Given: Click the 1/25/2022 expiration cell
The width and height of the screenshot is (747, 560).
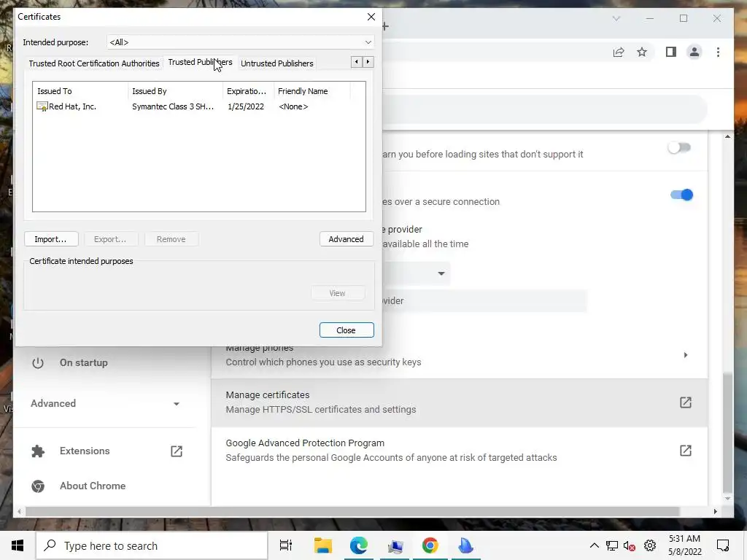Looking at the screenshot, I should point(246,106).
